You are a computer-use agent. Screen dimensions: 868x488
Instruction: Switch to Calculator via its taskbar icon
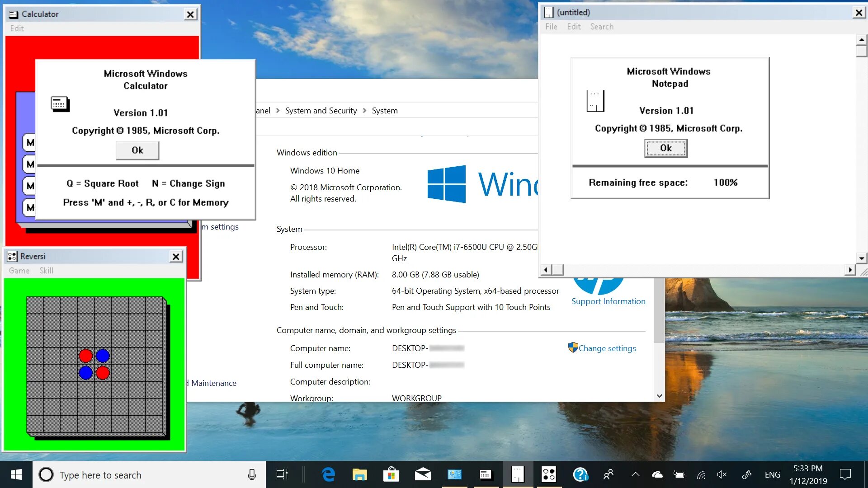(x=486, y=474)
